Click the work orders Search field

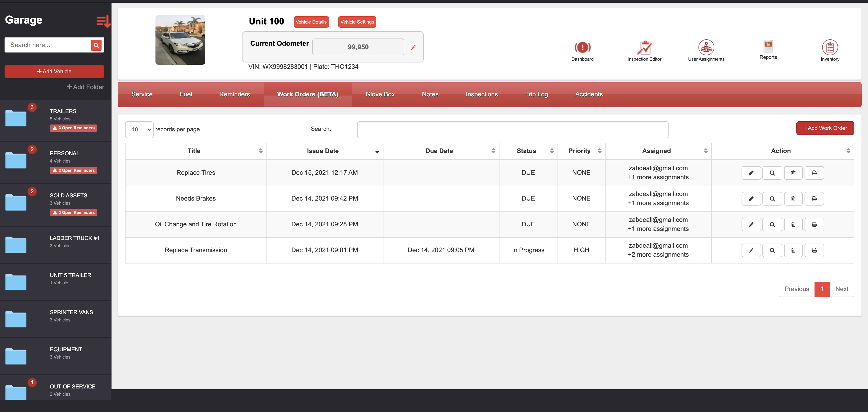[x=512, y=129]
